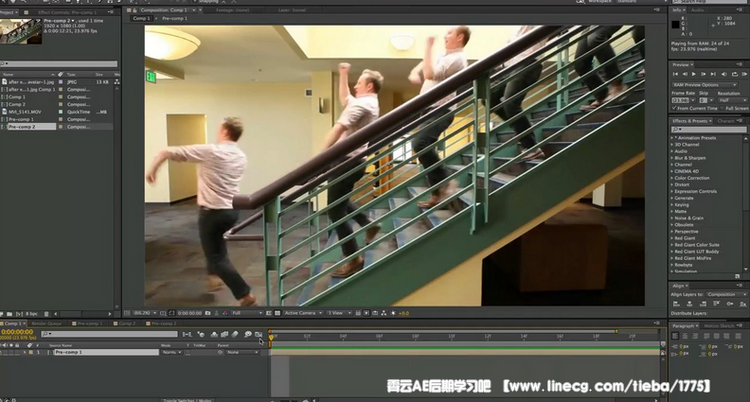Open Align Layers to Composition dropdown
The height and width of the screenshot is (402, 750).
pyautogui.click(x=727, y=294)
